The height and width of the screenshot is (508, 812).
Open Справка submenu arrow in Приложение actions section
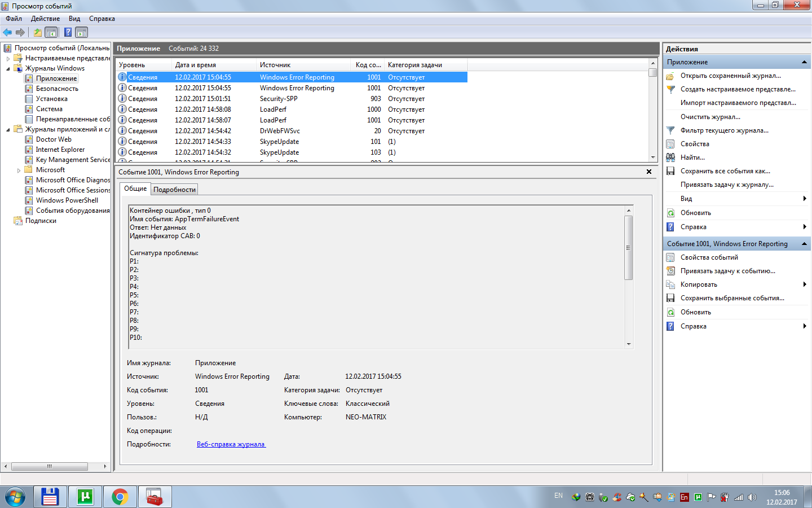tap(805, 227)
